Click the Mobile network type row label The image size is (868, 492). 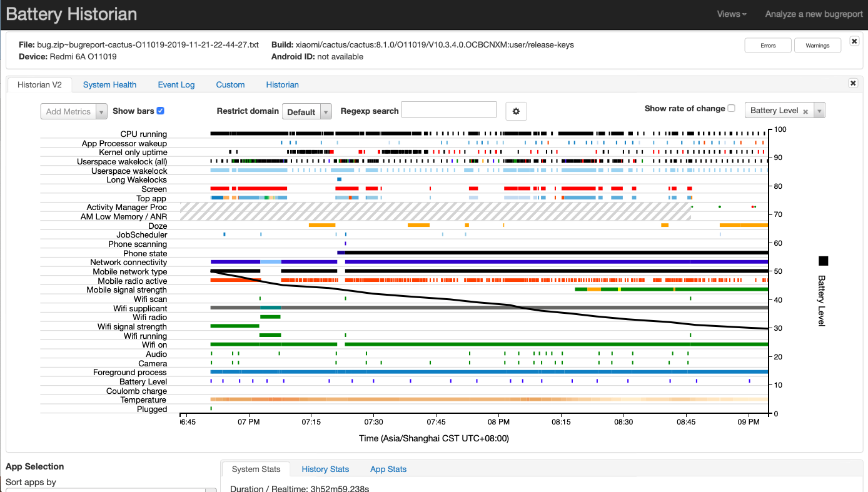130,272
